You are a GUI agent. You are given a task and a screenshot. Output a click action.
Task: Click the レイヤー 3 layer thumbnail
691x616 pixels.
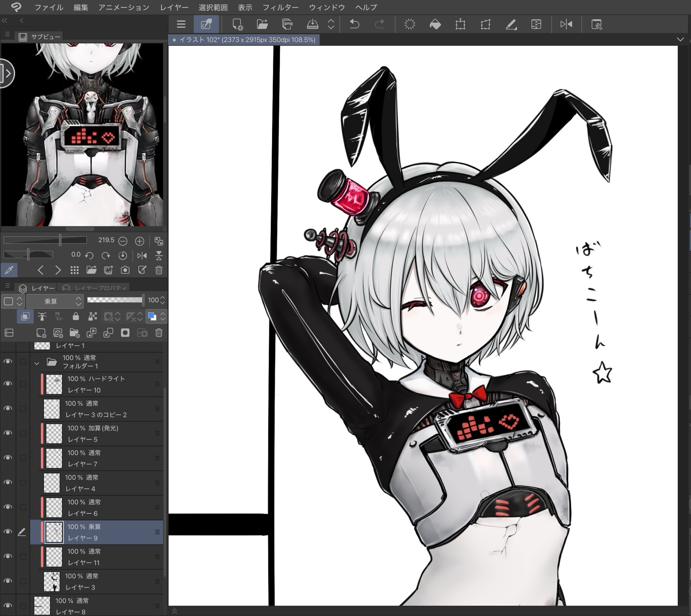[52, 581]
